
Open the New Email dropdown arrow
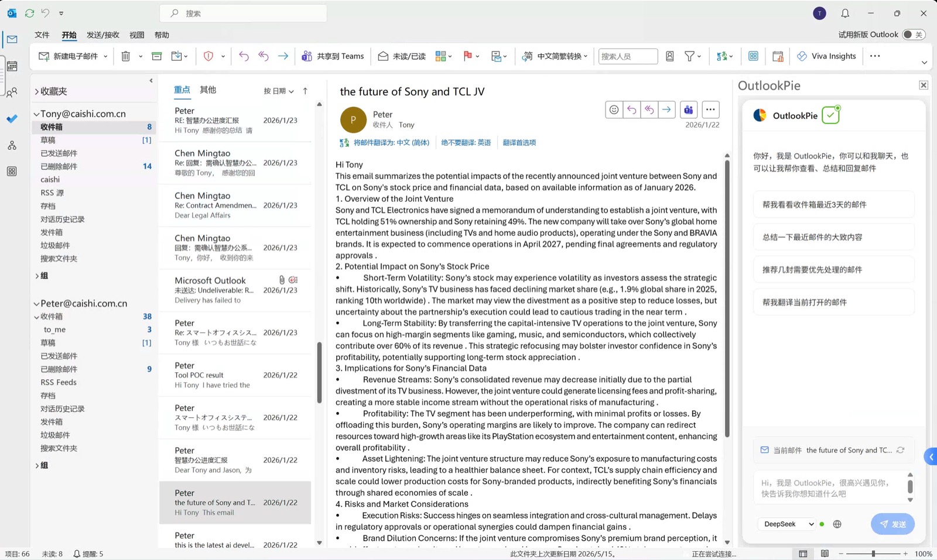pyautogui.click(x=105, y=56)
